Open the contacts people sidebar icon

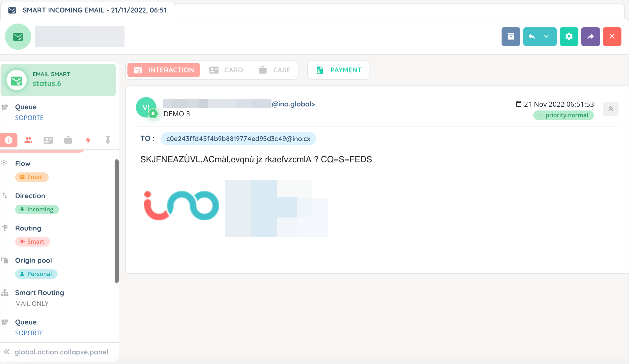coord(28,140)
